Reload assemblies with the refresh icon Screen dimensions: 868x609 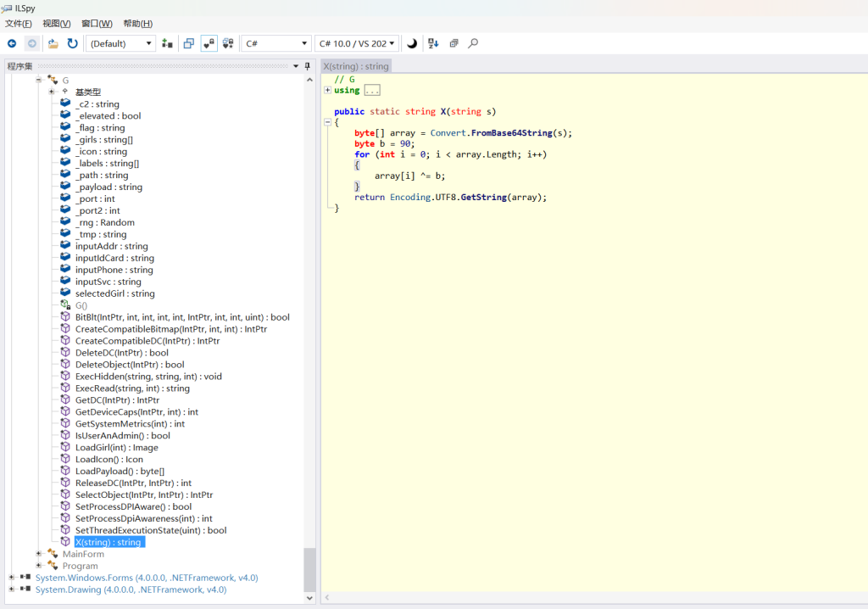click(73, 43)
